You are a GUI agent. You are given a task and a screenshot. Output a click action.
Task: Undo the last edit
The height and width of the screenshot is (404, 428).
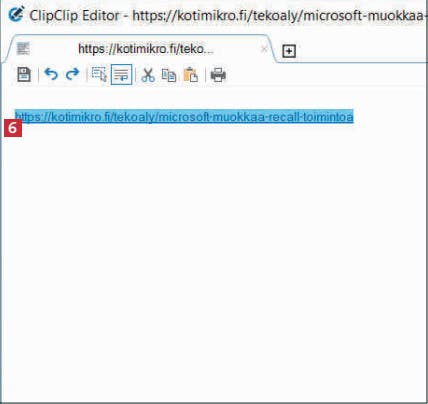[51, 74]
